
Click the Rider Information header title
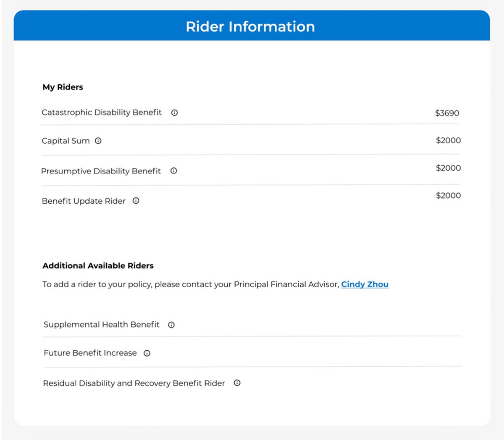250,26
